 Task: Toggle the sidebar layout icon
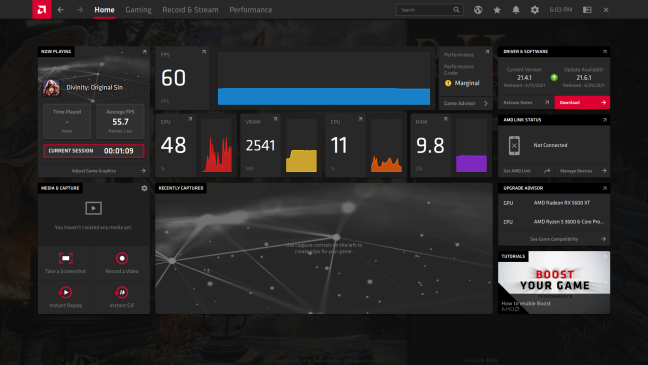(587, 10)
